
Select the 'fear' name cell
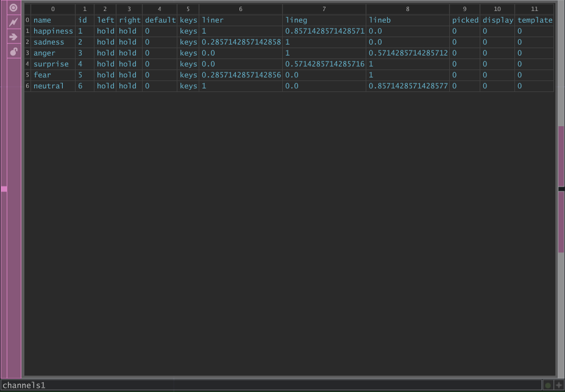point(53,76)
